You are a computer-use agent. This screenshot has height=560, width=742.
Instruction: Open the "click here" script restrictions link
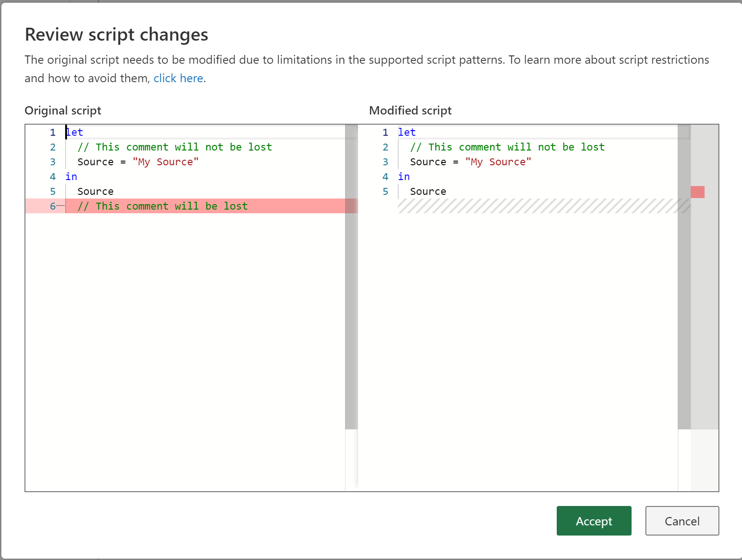[x=178, y=78]
